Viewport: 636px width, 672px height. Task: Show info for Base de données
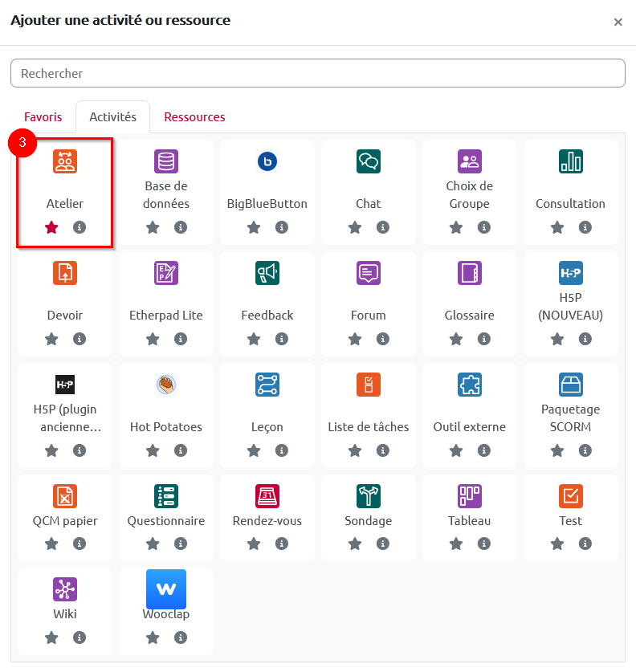[x=181, y=227]
